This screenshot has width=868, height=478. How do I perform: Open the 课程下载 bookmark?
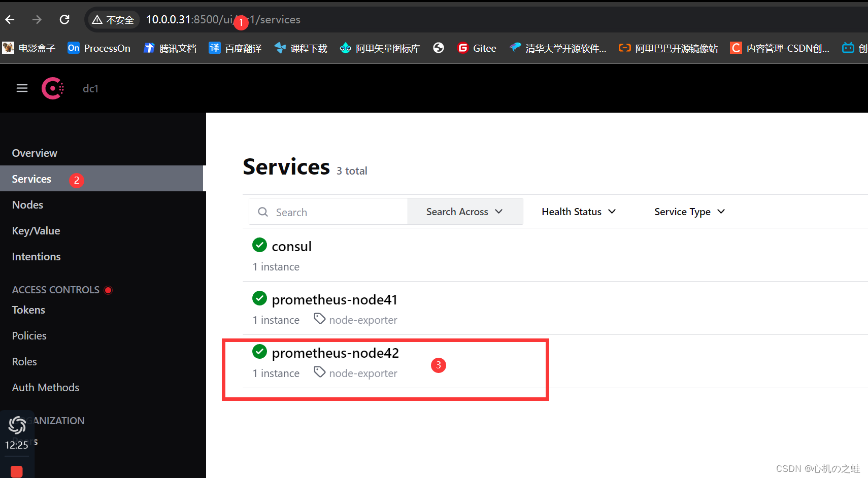pos(301,48)
